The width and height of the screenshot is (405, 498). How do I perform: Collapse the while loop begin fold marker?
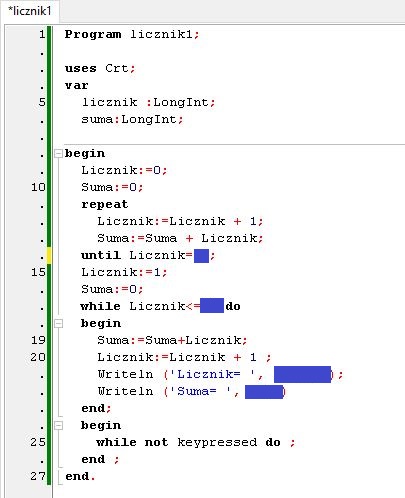[x=58, y=323]
